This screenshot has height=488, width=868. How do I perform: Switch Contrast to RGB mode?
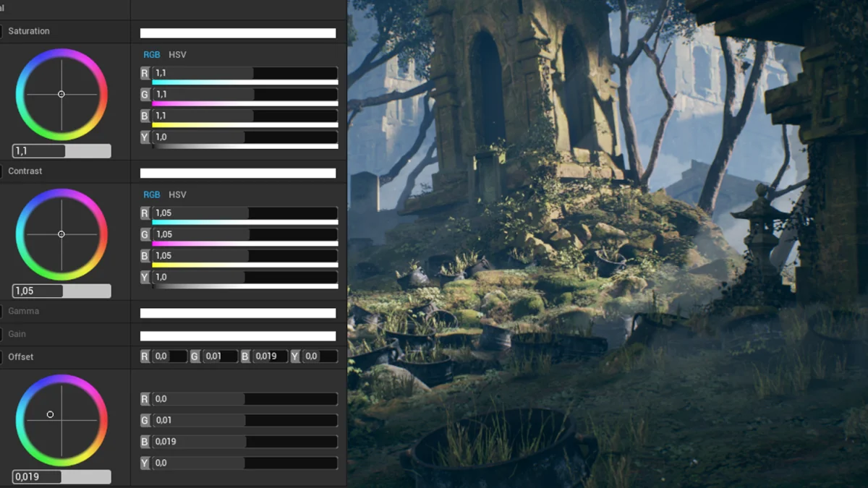[x=151, y=195]
